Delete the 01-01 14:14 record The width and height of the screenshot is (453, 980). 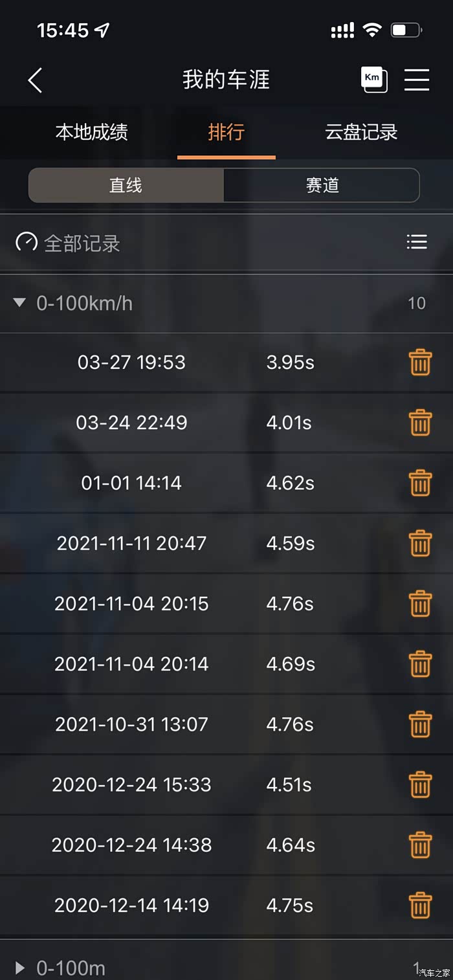pos(420,483)
